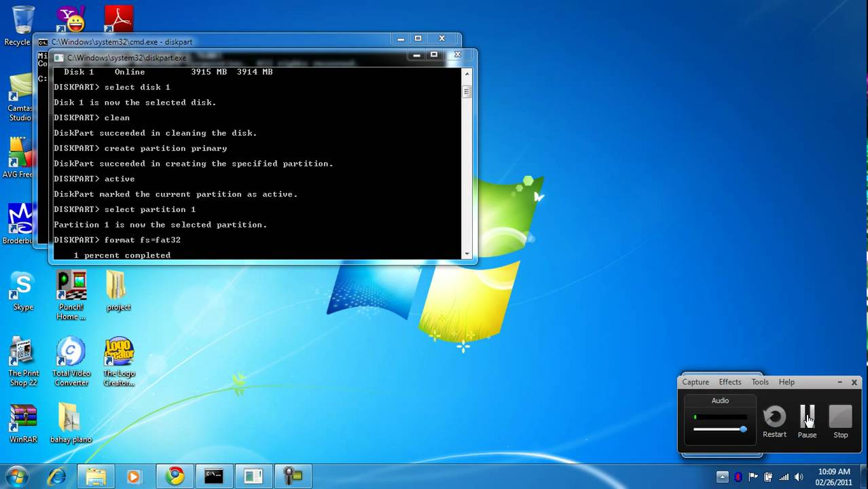
Task: Maximize the cmd.exe background window
Action: 418,39
